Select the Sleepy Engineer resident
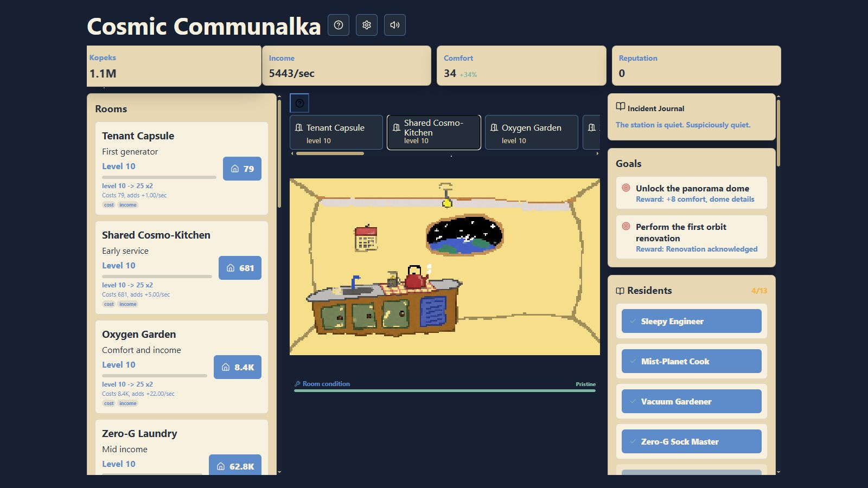 (692, 321)
